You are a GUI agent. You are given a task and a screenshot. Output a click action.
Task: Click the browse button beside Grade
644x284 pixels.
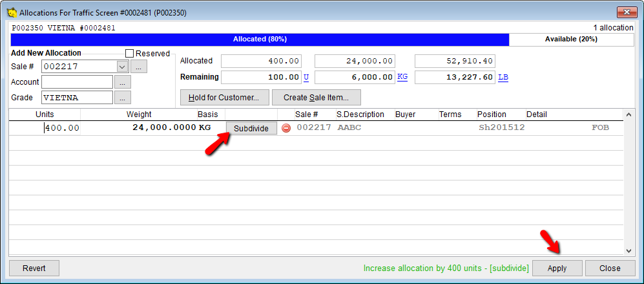122,98
